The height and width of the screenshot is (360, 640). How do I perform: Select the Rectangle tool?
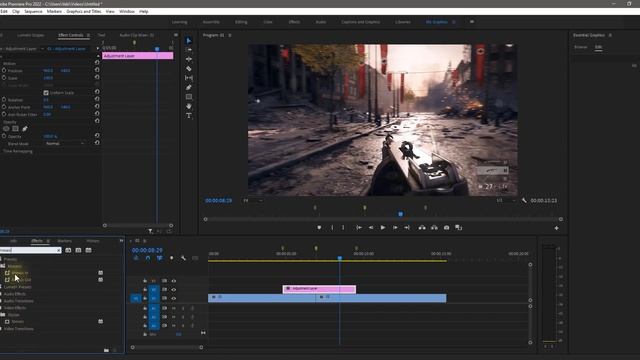(x=189, y=97)
